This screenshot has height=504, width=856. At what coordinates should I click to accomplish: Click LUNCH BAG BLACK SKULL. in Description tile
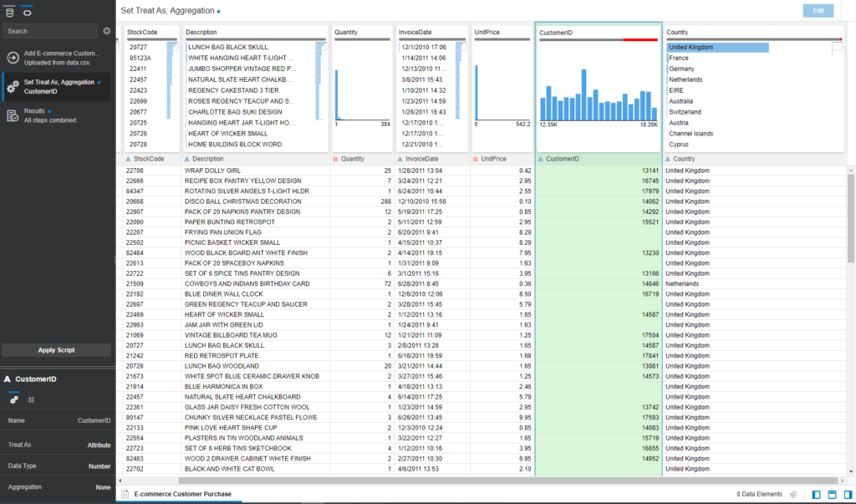click(x=229, y=48)
